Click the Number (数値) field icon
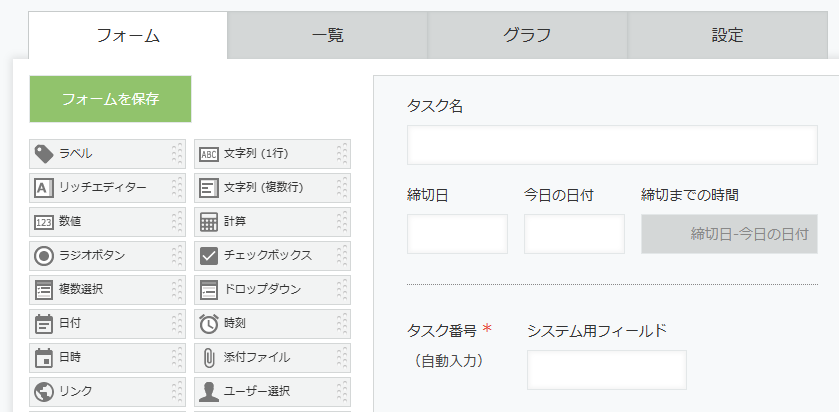The height and width of the screenshot is (412, 839). coord(44,222)
